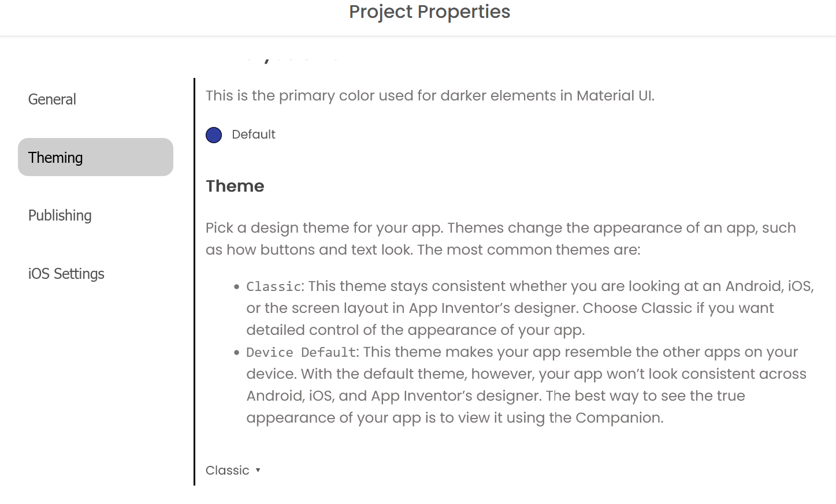
Task: Click the blue primary dark color swatch
Action: pyautogui.click(x=214, y=135)
